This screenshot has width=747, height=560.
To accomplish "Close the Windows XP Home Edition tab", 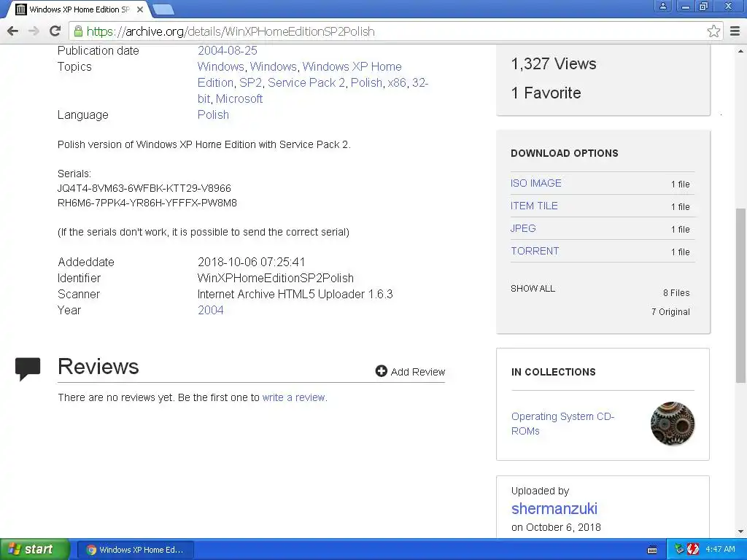I will point(140,9).
